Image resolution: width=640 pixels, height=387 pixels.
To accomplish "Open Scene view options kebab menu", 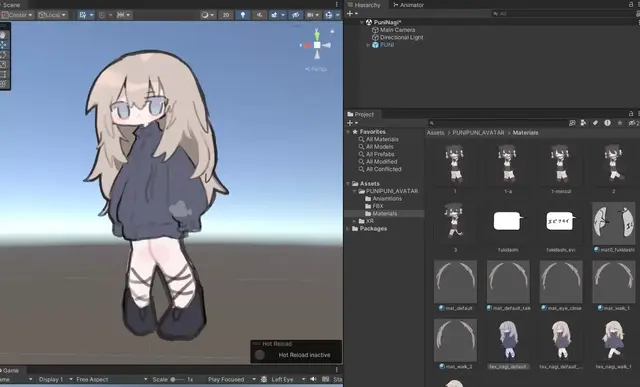I will tap(337, 4).
